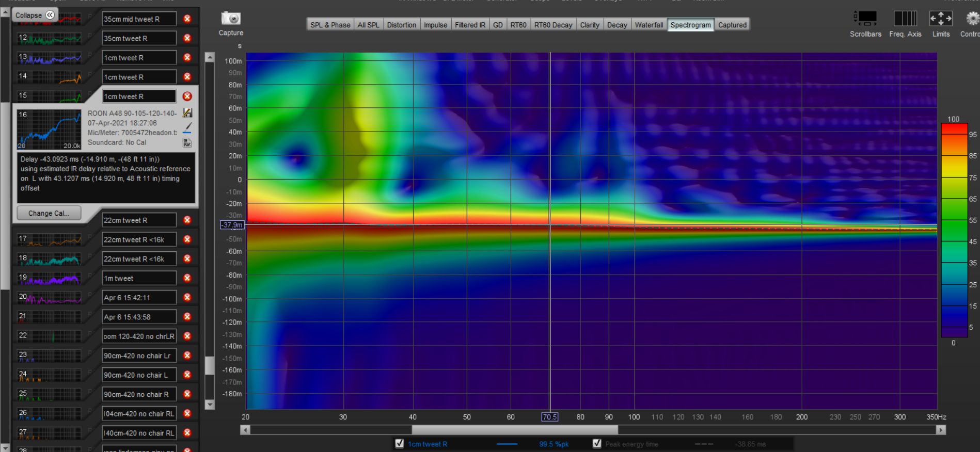980x452 pixels.
Task: Select the Distortion tab
Action: click(401, 25)
